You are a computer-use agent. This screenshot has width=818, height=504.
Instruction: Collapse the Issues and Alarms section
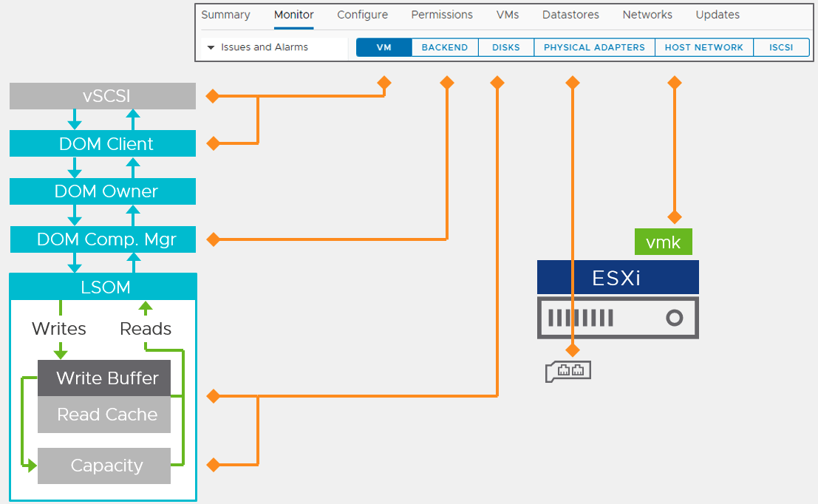[x=212, y=46]
